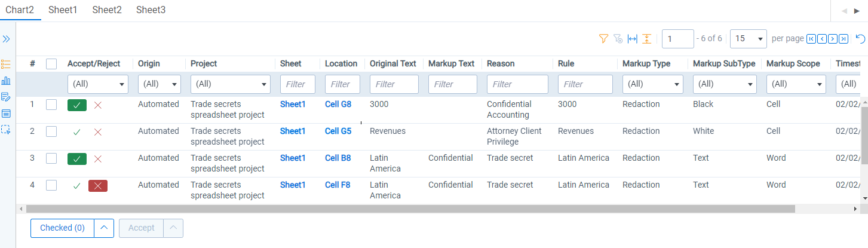
Task: Check the row 1 checkbox
Action: 51,105
